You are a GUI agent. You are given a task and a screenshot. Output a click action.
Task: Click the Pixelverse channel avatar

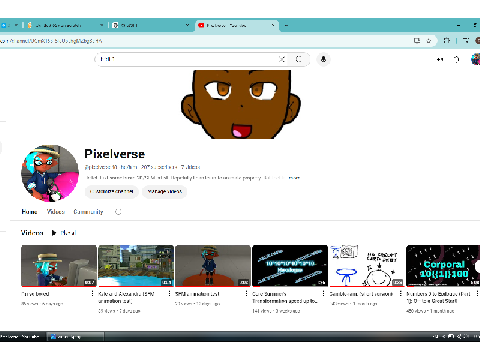click(50, 173)
